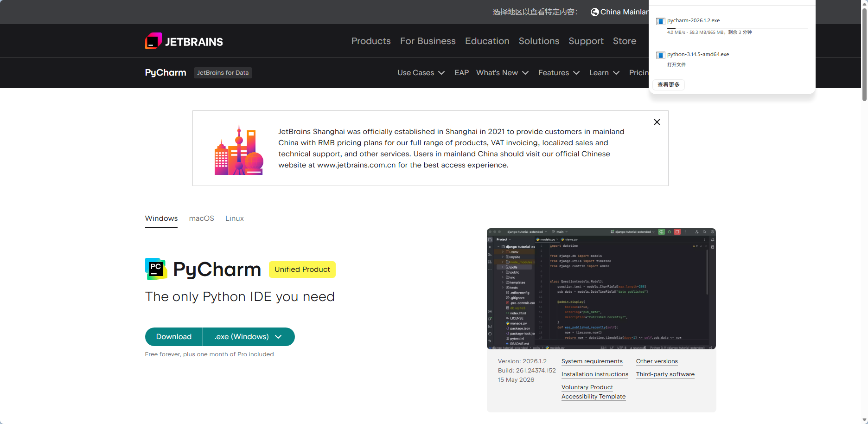
Task: Expand the What's New menu
Action: (503, 73)
